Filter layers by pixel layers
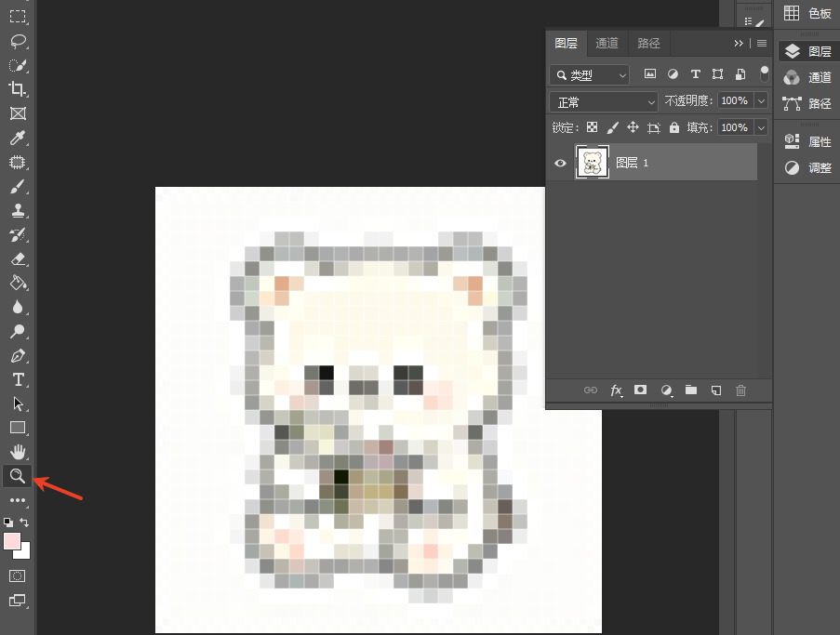Image resolution: width=840 pixels, height=635 pixels. [x=650, y=73]
